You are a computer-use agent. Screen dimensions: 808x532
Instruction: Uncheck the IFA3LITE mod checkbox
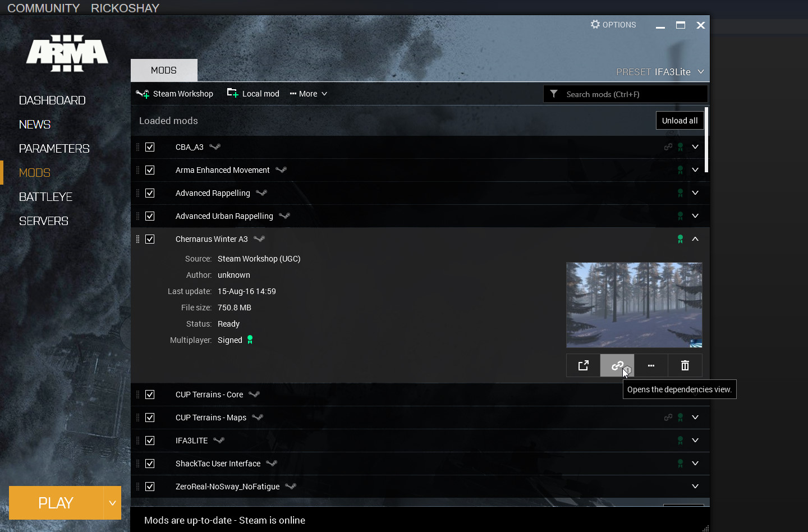[x=150, y=441]
